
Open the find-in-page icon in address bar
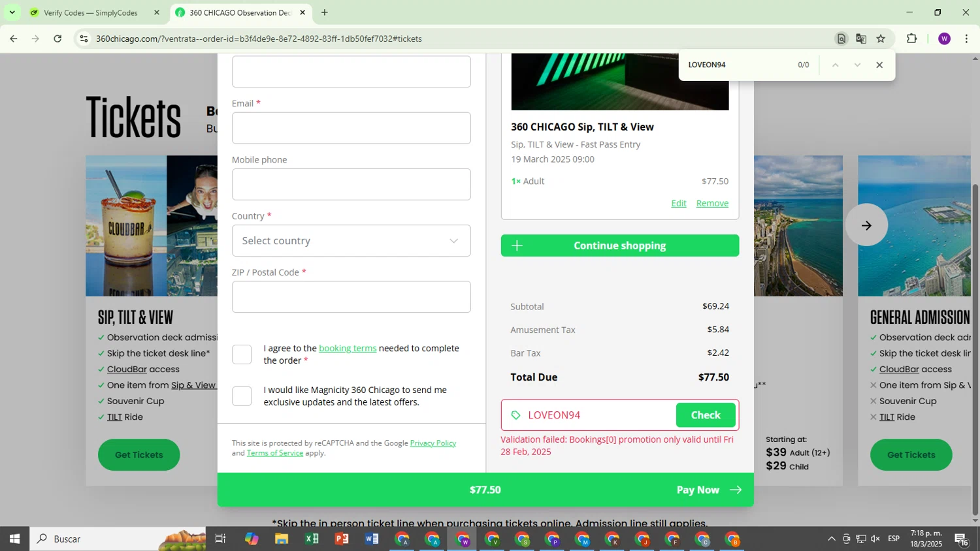click(841, 39)
